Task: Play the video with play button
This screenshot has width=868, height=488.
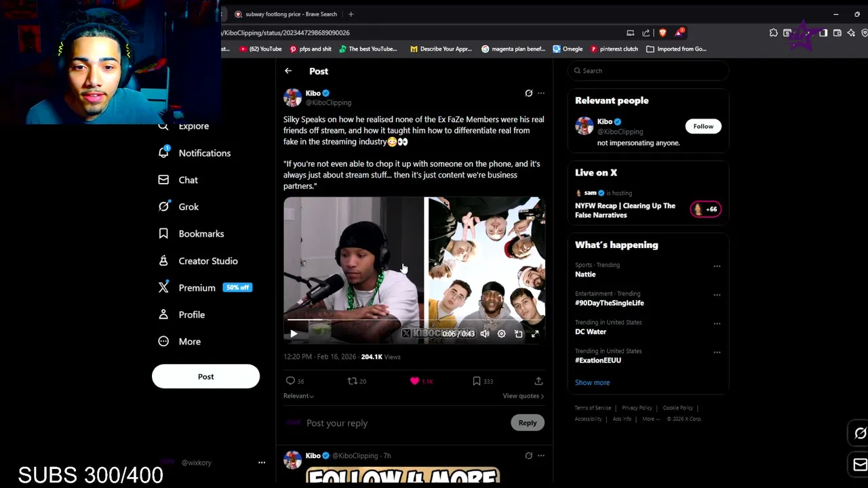Action: (x=294, y=333)
